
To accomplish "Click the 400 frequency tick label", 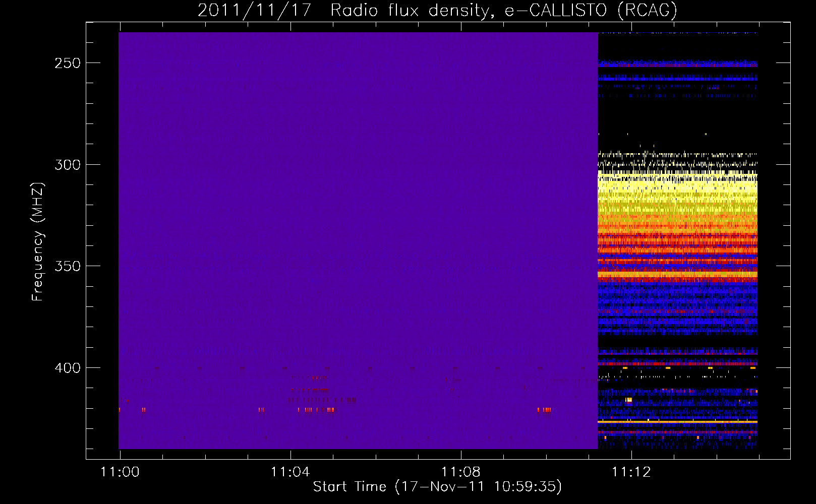I will pos(68,368).
